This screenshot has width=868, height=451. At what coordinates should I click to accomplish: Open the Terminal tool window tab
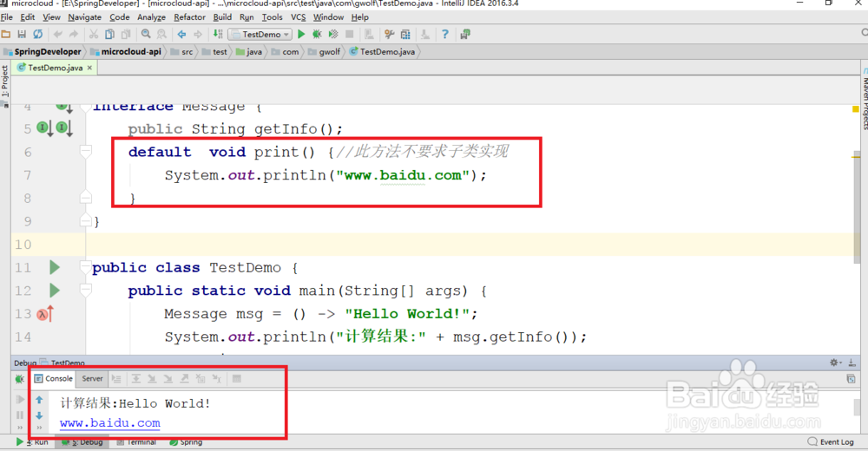tap(136, 442)
